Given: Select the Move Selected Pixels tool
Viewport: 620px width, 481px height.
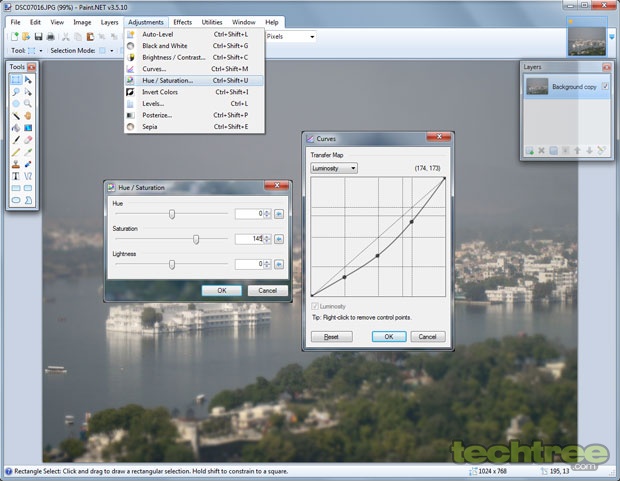Looking at the screenshot, I should [28, 80].
